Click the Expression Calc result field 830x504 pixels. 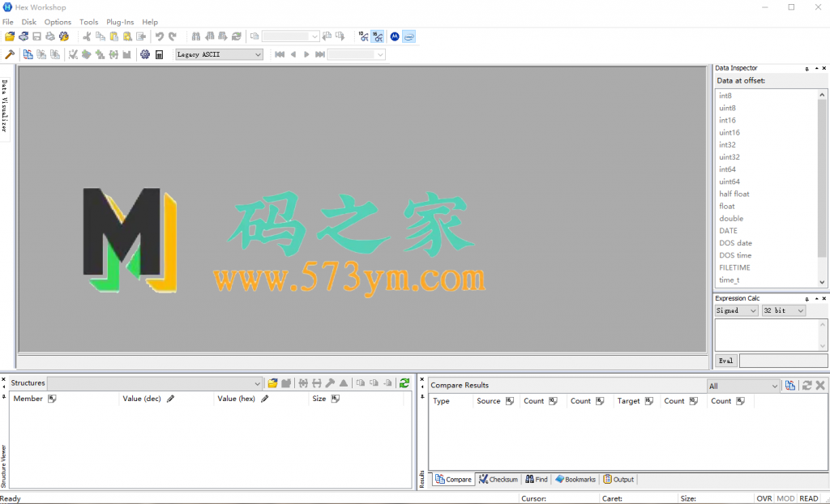click(784, 361)
